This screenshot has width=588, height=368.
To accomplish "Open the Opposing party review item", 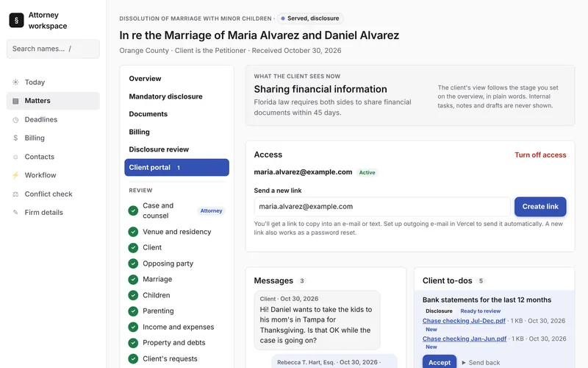I will tap(176, 263).
